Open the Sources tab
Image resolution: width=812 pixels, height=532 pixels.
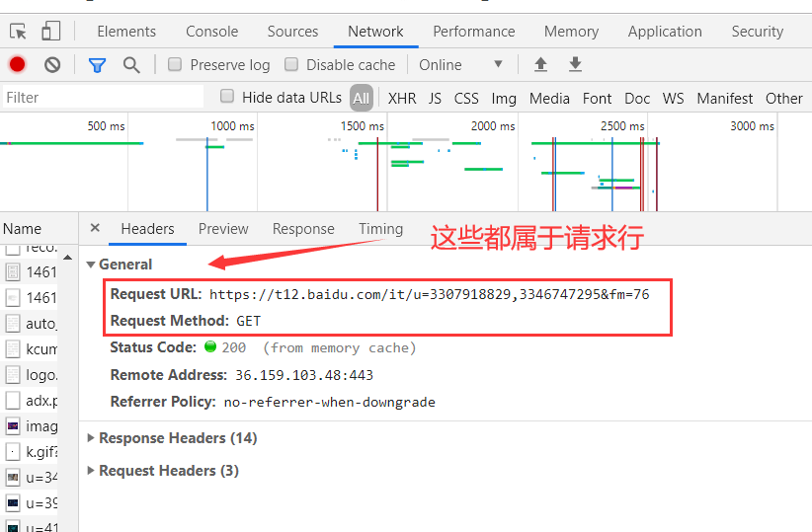click(292, 32)
